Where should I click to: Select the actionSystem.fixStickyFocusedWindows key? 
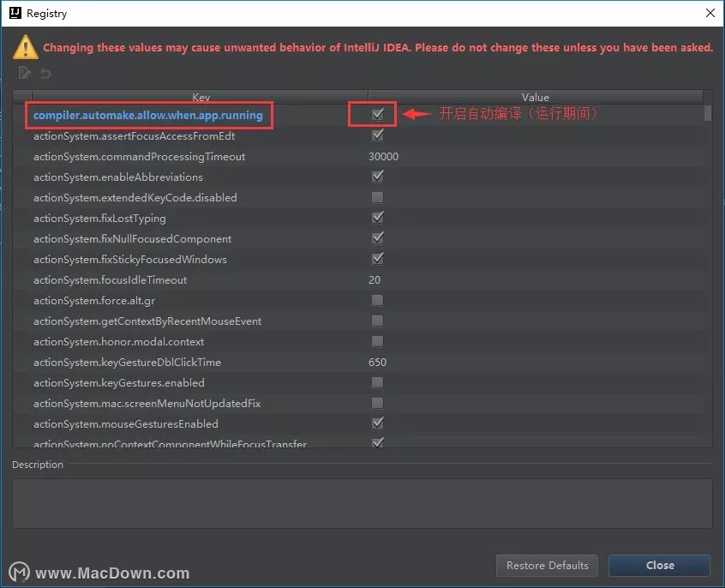pos(130,260)
